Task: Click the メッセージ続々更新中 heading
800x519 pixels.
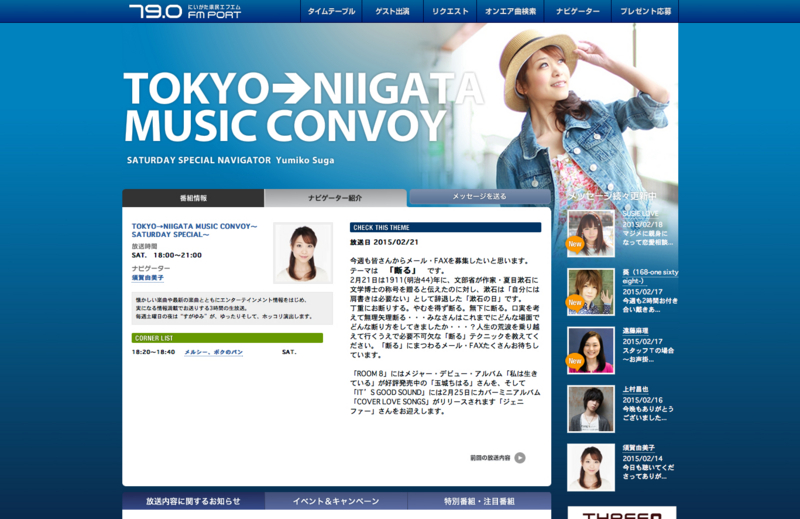Action: [612, 196]
